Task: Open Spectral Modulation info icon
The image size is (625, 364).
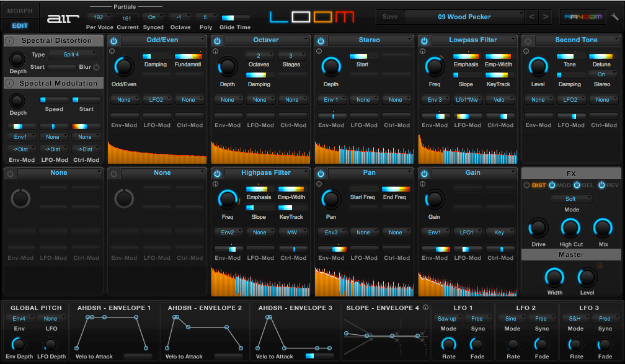Action: (9, 83)
